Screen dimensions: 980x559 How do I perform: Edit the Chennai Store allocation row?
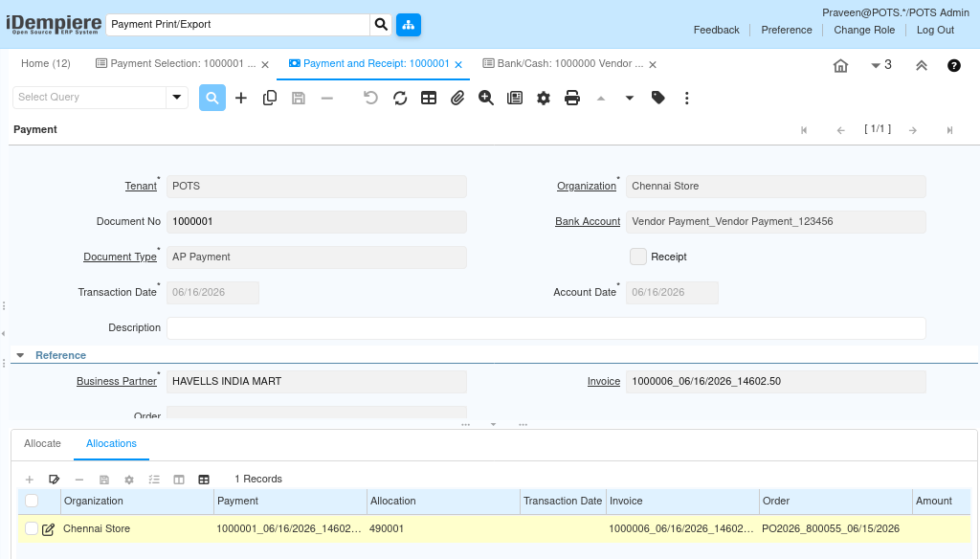48,529
